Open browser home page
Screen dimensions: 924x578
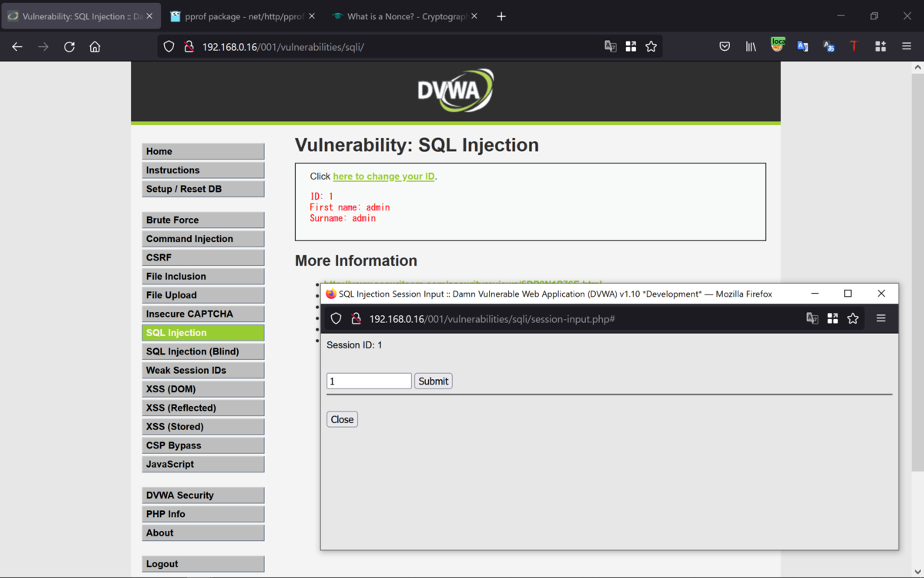point(95,47)
